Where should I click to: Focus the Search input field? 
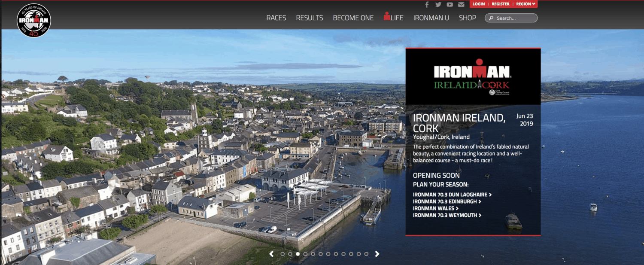[511, 18]
